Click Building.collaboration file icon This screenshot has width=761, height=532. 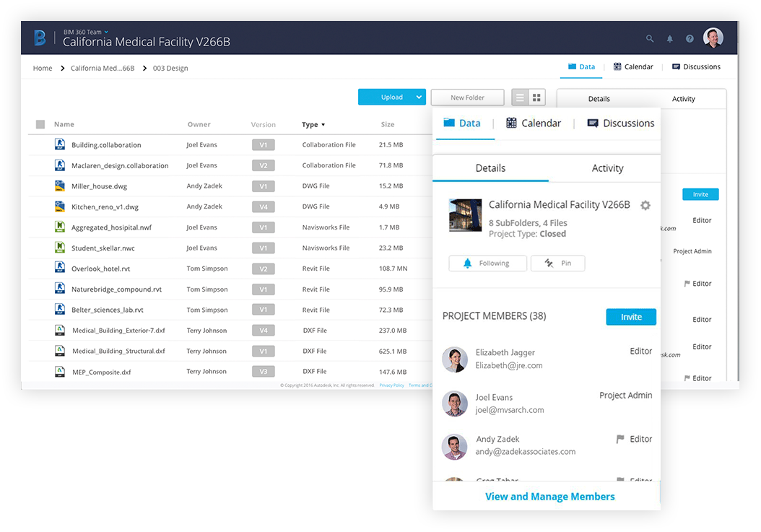click(60, 144)
